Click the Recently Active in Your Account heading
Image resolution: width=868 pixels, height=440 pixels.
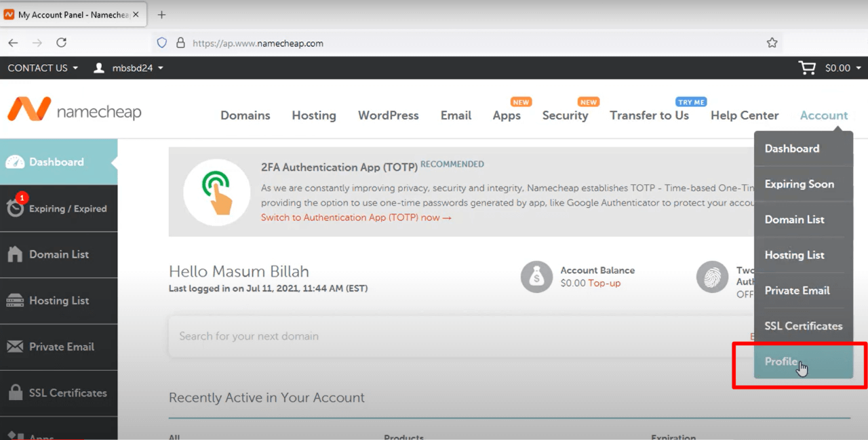click(267, 398)
